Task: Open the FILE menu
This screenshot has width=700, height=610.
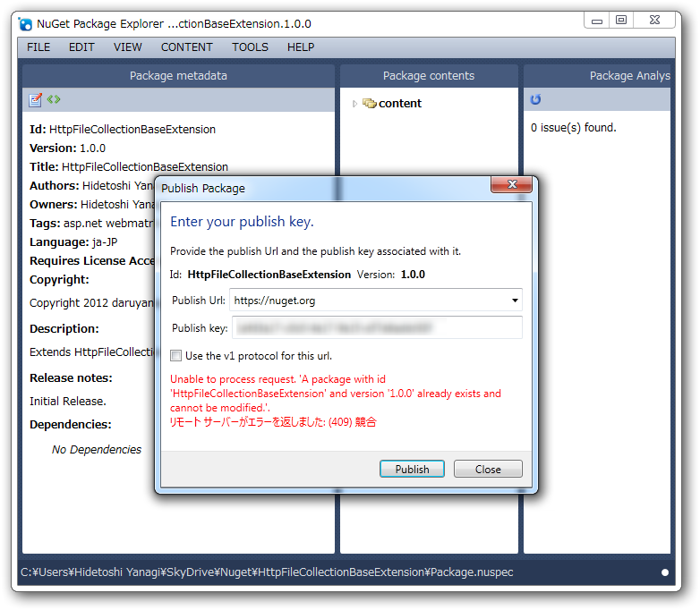Action: coord(38,47)
